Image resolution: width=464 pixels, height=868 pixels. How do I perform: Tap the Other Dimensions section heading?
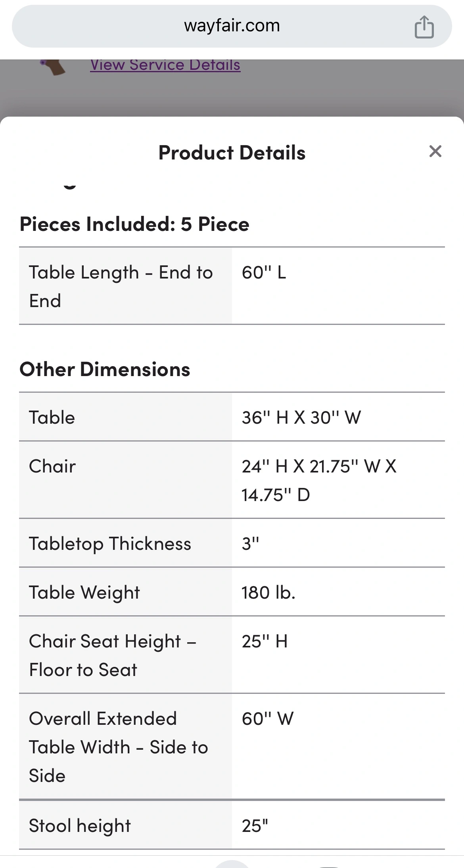coord(105,369)
